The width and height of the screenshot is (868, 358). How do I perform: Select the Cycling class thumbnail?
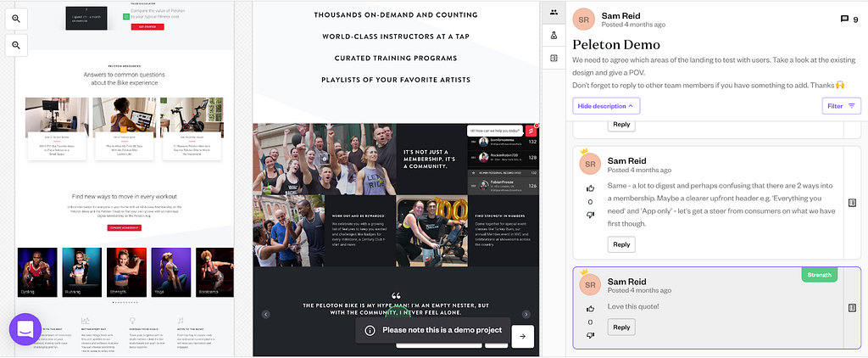click(37, 272)
